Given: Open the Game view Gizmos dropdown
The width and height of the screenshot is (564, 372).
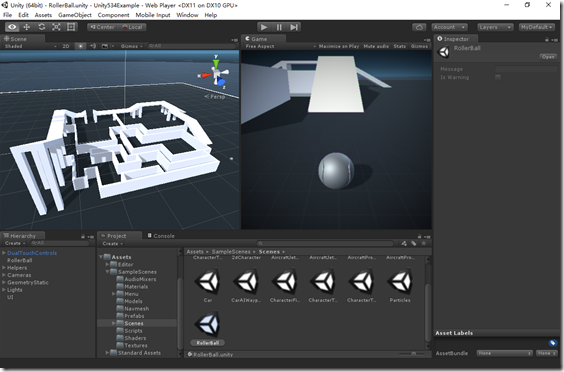Looking at the screenshot, I should coord(419,46).
